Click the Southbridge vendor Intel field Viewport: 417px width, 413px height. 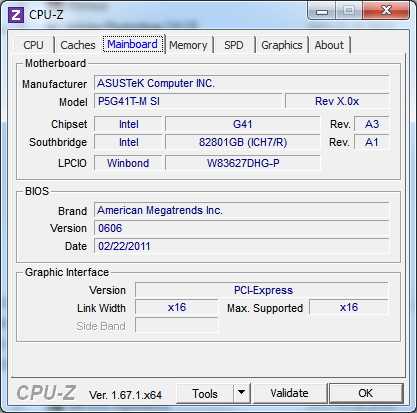coord(128,142)
